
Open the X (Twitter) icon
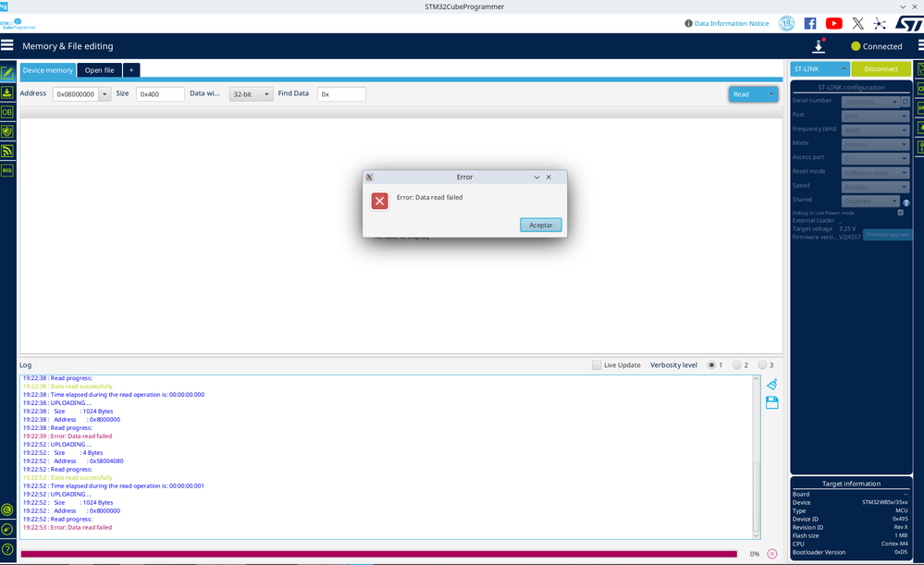click(x=858, y=23)
